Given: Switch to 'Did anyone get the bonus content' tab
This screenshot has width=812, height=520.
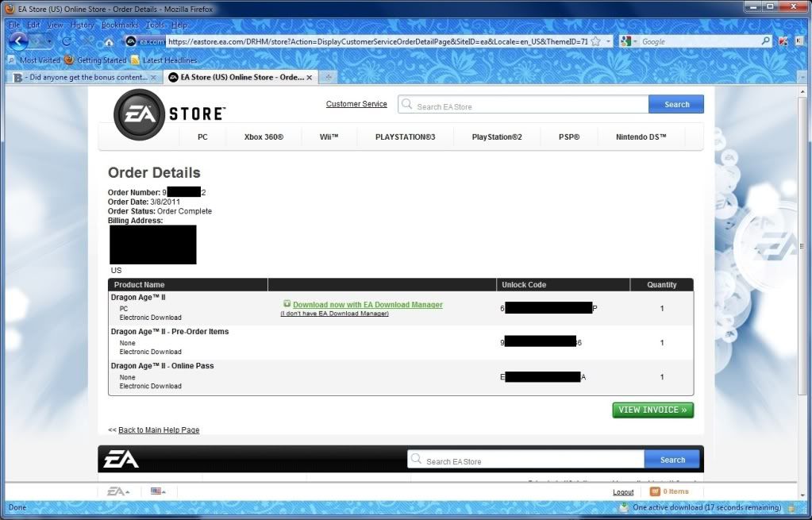Looking at the screenshot, I should (x=83, y=77).
